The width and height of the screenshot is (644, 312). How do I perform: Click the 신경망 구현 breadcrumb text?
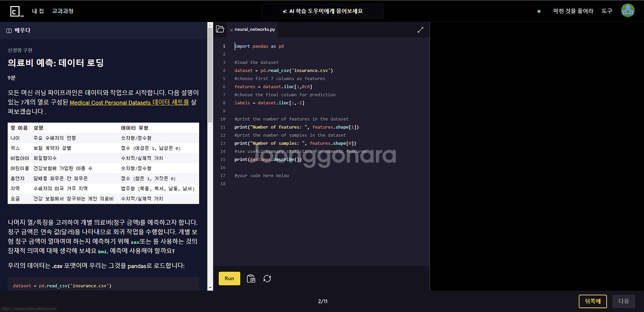tap(20, 50)
